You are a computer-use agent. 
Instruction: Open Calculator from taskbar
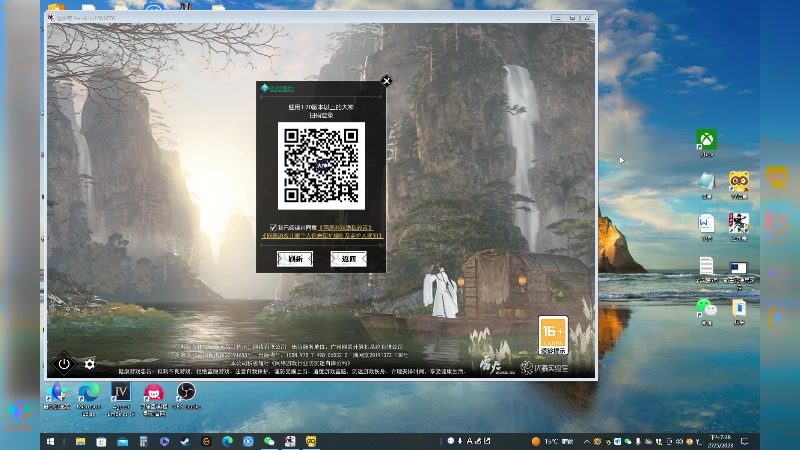[143, 441]
